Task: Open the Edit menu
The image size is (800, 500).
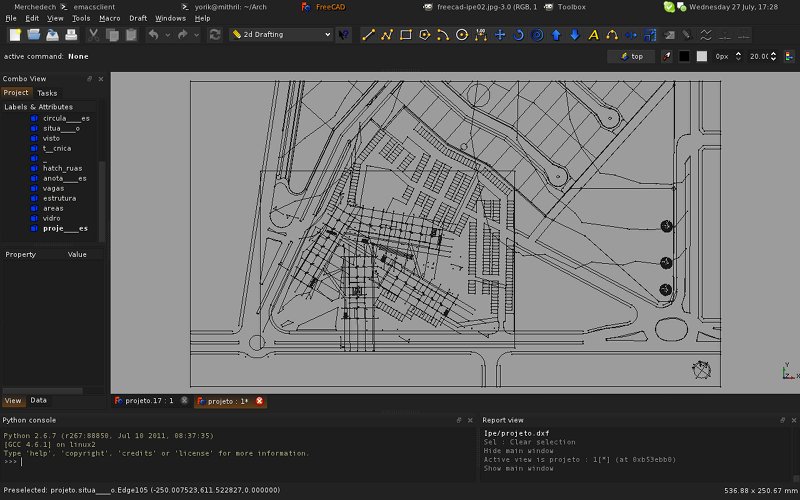Action: (x=32, y=18)
